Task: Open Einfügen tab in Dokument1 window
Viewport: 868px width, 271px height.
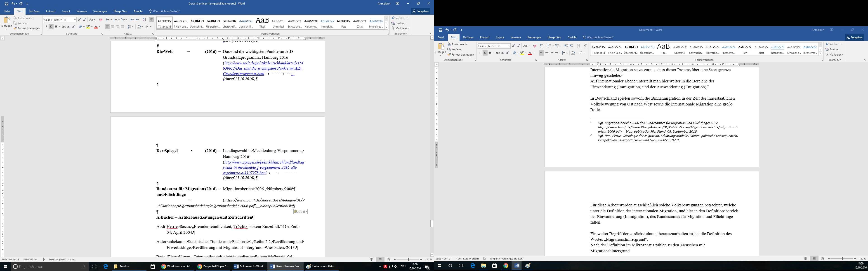Action: coord(468,38)
